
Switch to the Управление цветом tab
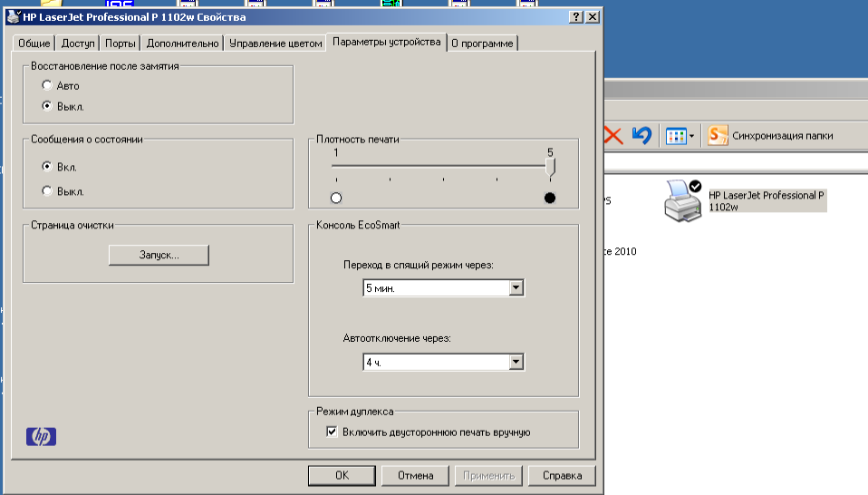tap(275, 44)
